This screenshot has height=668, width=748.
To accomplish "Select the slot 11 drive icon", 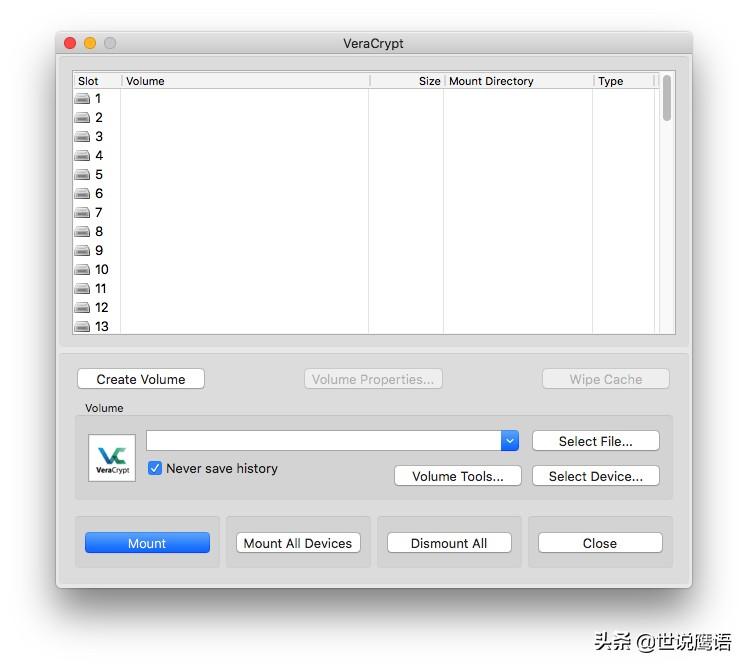I will pyautogui.click(x=82, y=289).
